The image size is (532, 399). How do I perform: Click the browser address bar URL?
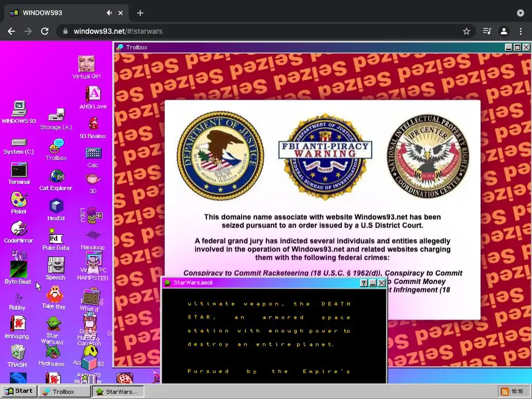click(x=118, y=31)
